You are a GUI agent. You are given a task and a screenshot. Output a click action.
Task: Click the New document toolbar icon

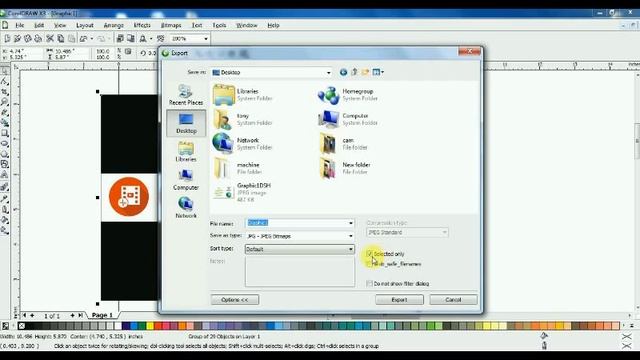7,38
